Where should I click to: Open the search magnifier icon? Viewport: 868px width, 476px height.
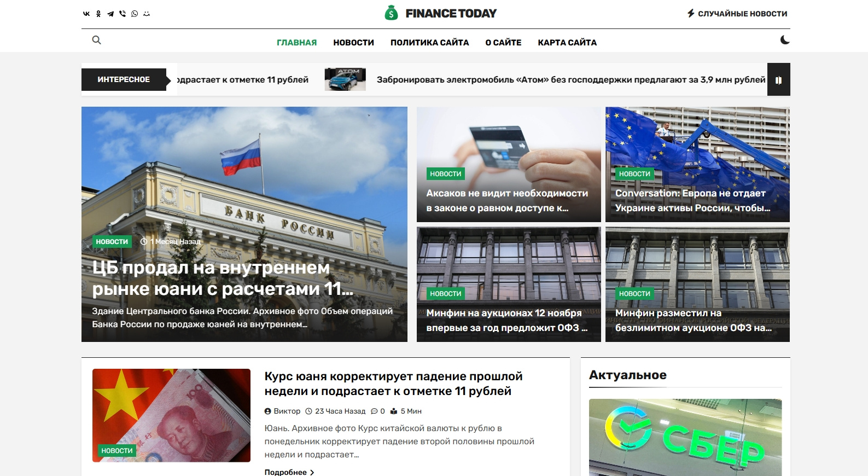[x=96, y=40]
